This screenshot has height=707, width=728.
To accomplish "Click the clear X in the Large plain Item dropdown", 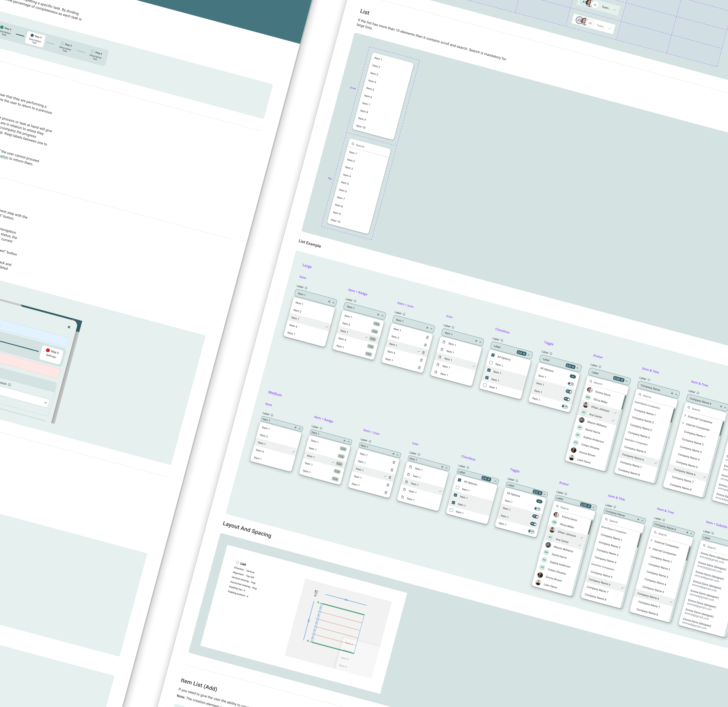I will (x=329, y=302).
